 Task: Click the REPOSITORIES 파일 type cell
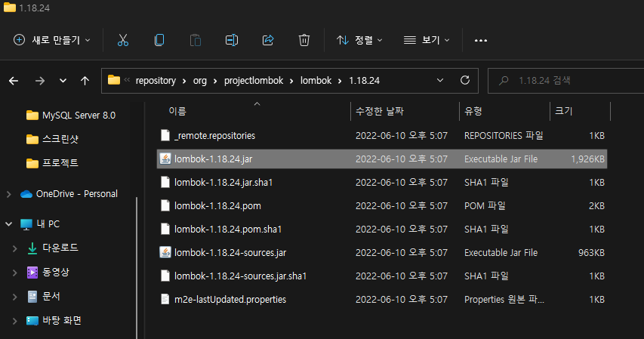coord(504,136)
